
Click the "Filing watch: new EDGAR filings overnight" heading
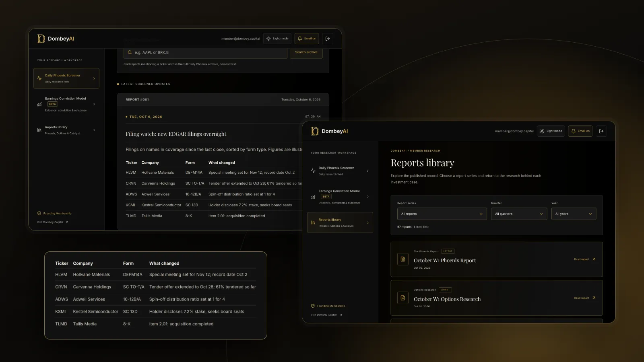click(176, 134)
